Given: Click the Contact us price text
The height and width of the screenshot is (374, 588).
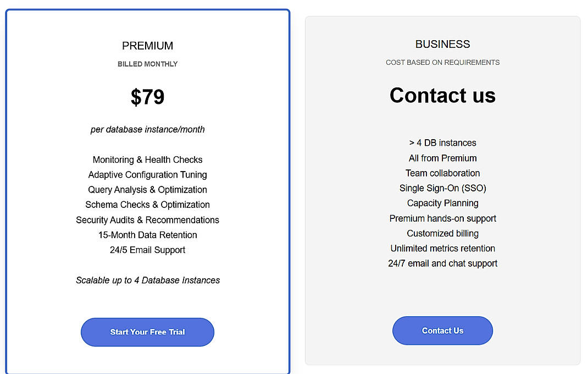Looking at the screenshot, I should click(442, 96).
